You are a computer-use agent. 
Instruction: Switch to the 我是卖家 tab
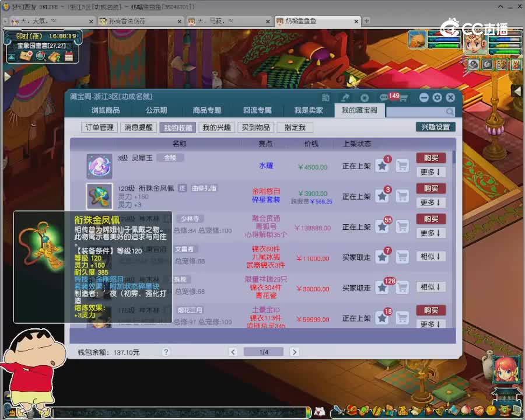[309, 110]
